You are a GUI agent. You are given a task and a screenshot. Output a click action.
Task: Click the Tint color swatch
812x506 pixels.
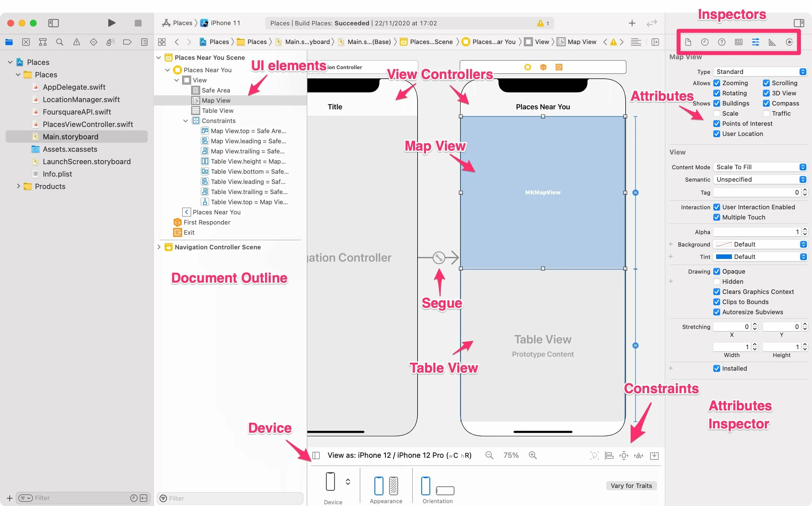point(724,257)
